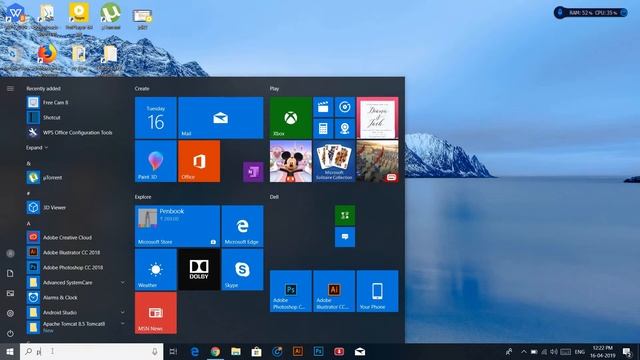Open the volume control in system tray
640x360 pixels.
554,351
